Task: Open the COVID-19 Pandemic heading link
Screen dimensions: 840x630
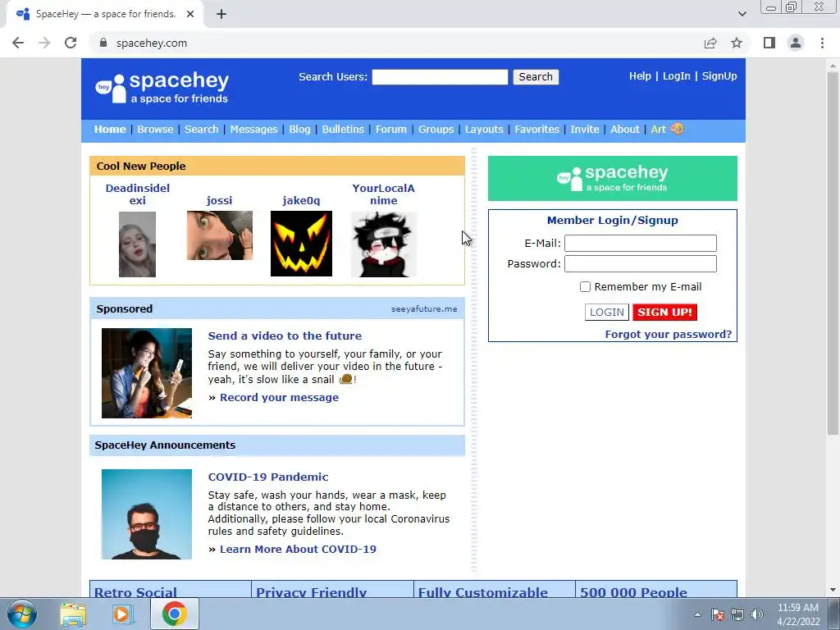Action: (x=268, y=477)
